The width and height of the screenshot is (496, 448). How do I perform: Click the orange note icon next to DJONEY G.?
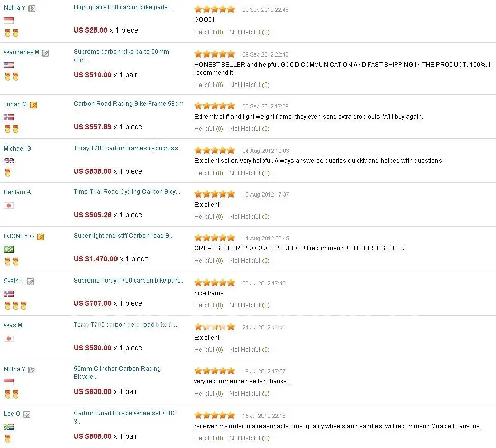[x=41, y=237]
